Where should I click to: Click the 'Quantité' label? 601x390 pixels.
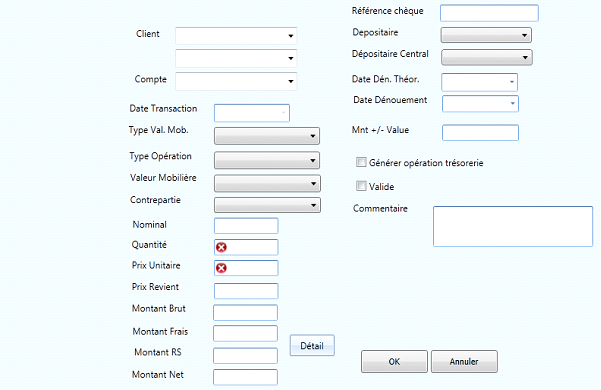click(x=149, y=245)
